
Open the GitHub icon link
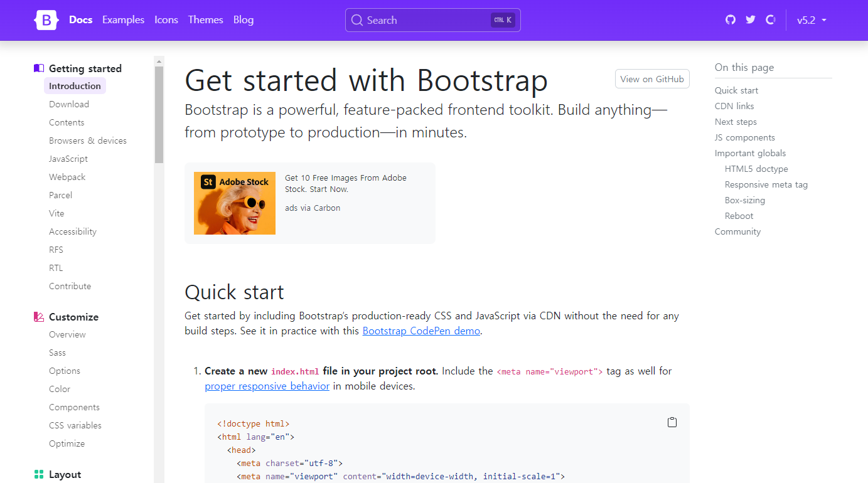[730, 20]
